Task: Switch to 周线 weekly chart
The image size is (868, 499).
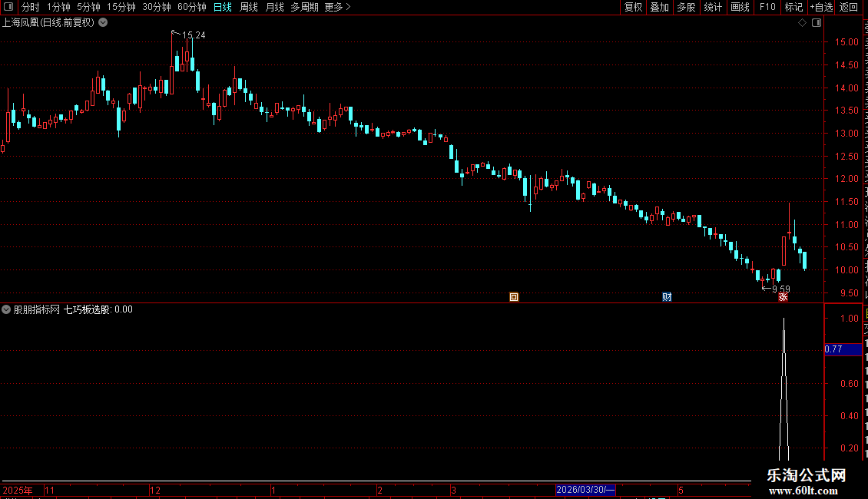Action: click(x=249, y=7)
